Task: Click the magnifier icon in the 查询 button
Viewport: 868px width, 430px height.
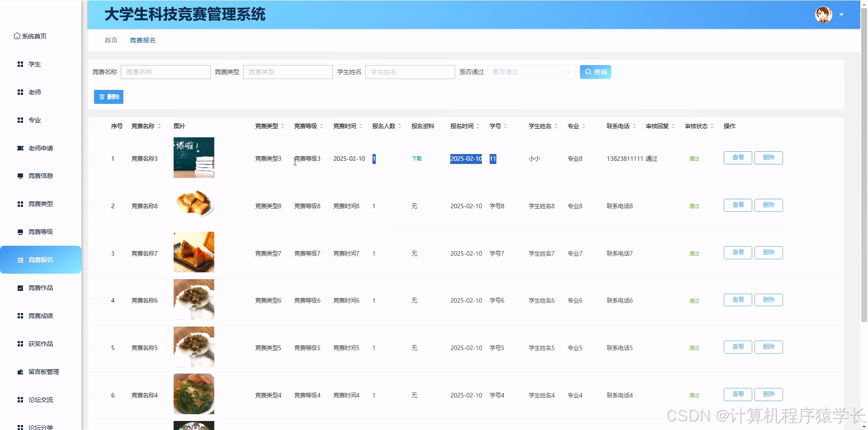Action: pos(588,71)
